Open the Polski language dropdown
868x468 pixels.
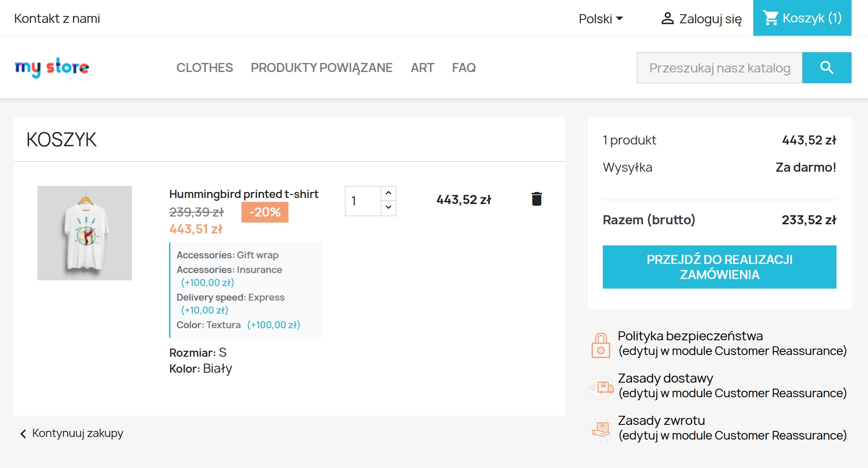pyautogui.click(x=596, y=19)
